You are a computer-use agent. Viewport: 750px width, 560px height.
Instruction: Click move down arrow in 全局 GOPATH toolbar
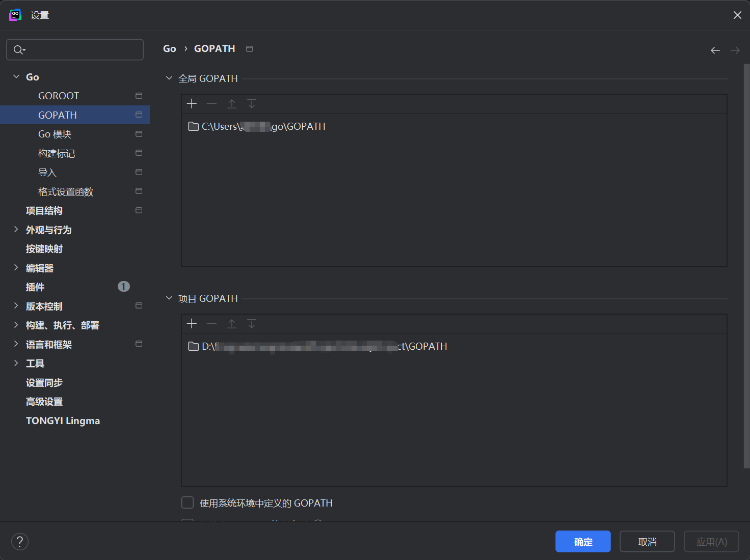[x=252, y=104]
